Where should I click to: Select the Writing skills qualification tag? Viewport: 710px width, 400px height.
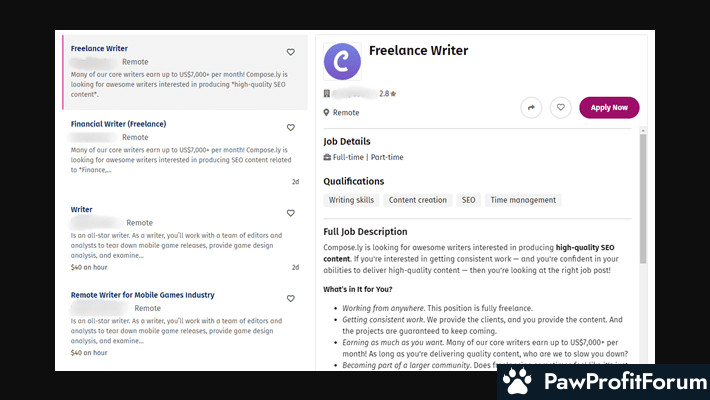point(351,200)
